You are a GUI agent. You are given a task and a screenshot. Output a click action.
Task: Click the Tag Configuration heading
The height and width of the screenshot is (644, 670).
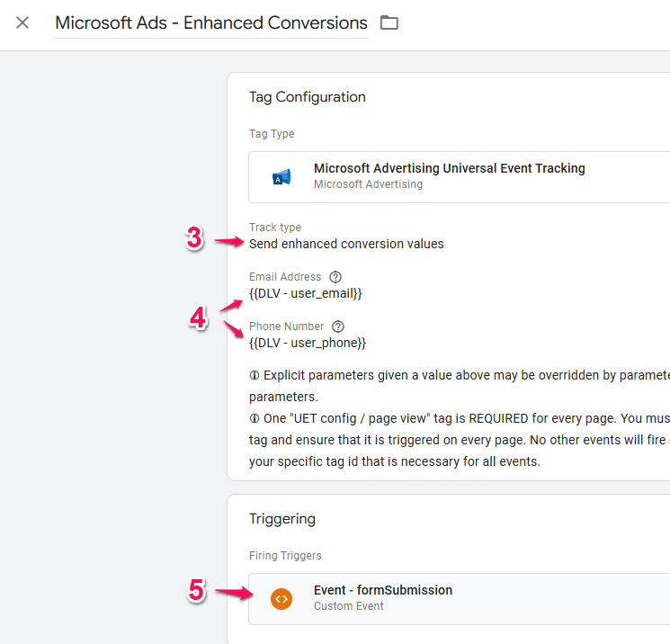[308, 97]
